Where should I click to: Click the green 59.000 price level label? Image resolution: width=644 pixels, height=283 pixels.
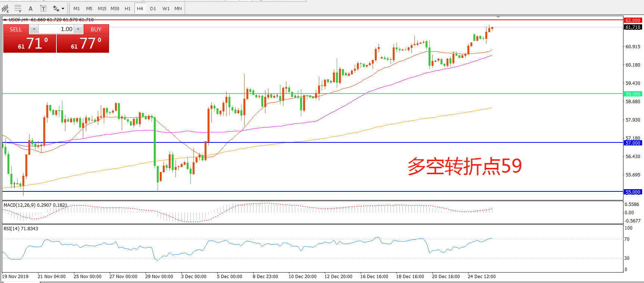click(x=632, y=94)
